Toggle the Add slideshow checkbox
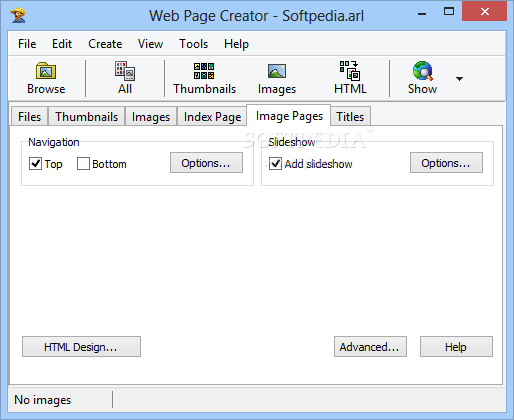The image size is (514, 420). 275,164
